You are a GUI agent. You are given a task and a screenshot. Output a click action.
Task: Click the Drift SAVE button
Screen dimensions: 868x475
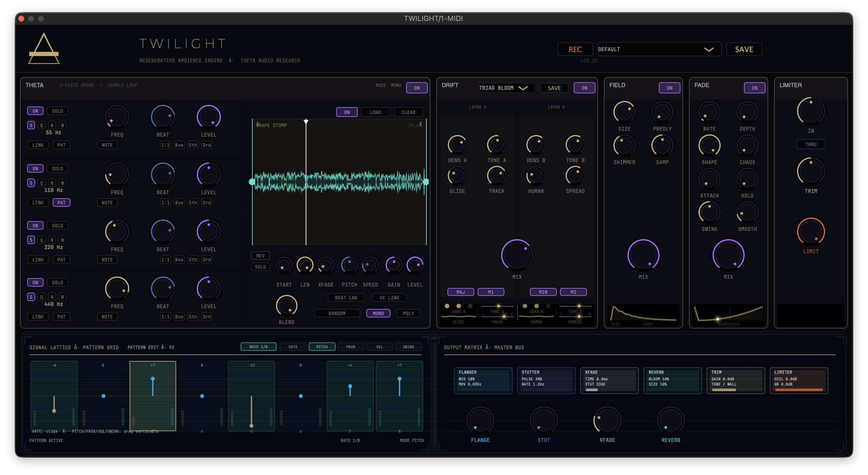click(554, 88)
